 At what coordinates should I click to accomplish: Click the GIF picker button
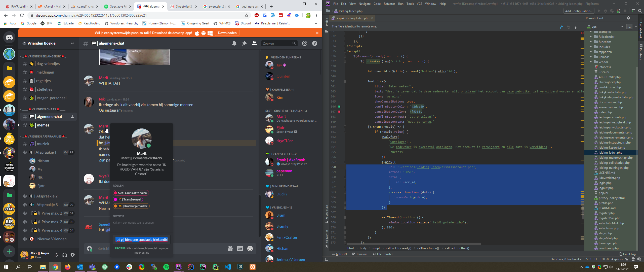pos(240,249)
